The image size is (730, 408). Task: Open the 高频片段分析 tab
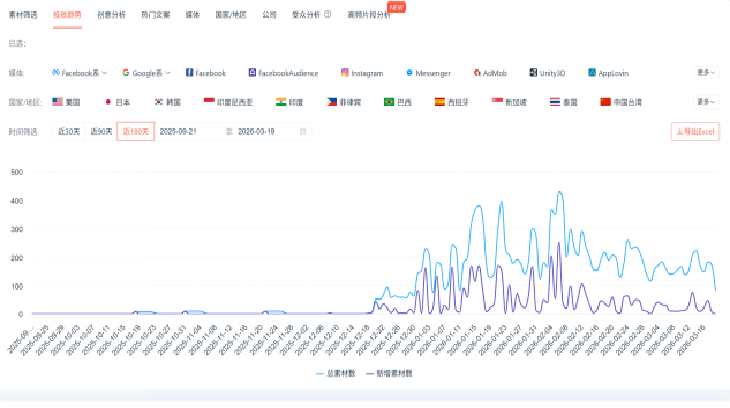[370, 16]
